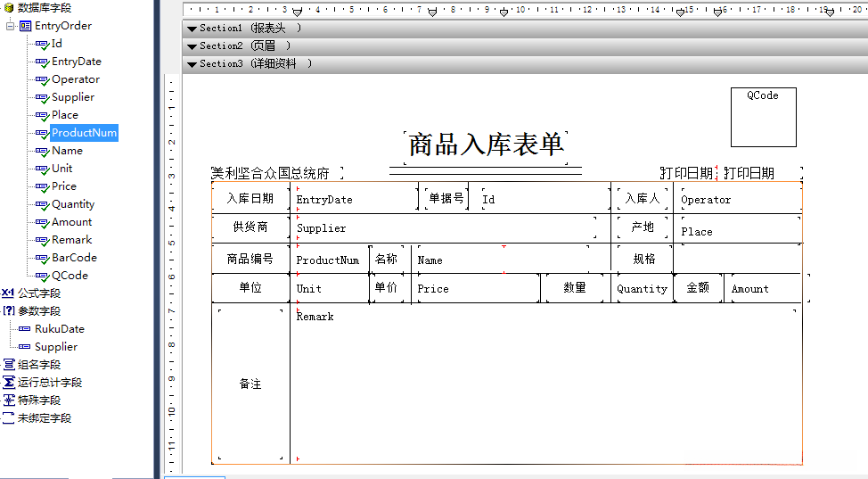Select the formula fields (公式字段) icon
The height and width of the screenshot is (479, 868).
8,293
